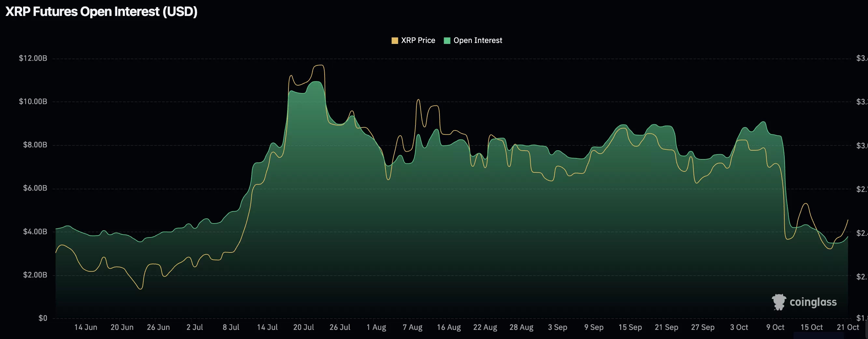The height and width of the screenshot is (339, 868).
Task: Select the 3 Oct date marker
Action: 739,327
